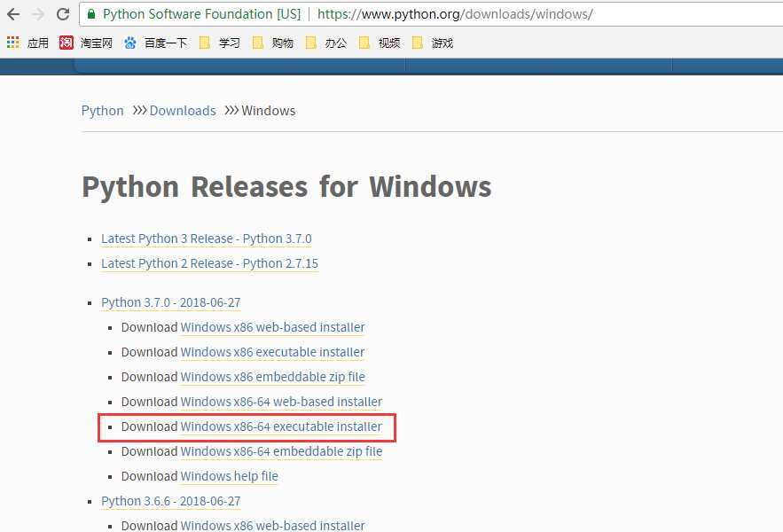
Task: Open the 办公 bookmark folder
Action: [326, 43]
